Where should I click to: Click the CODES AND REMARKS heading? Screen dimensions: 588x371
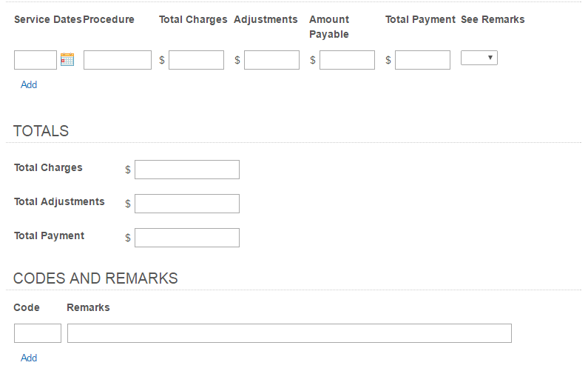point(95,278)
